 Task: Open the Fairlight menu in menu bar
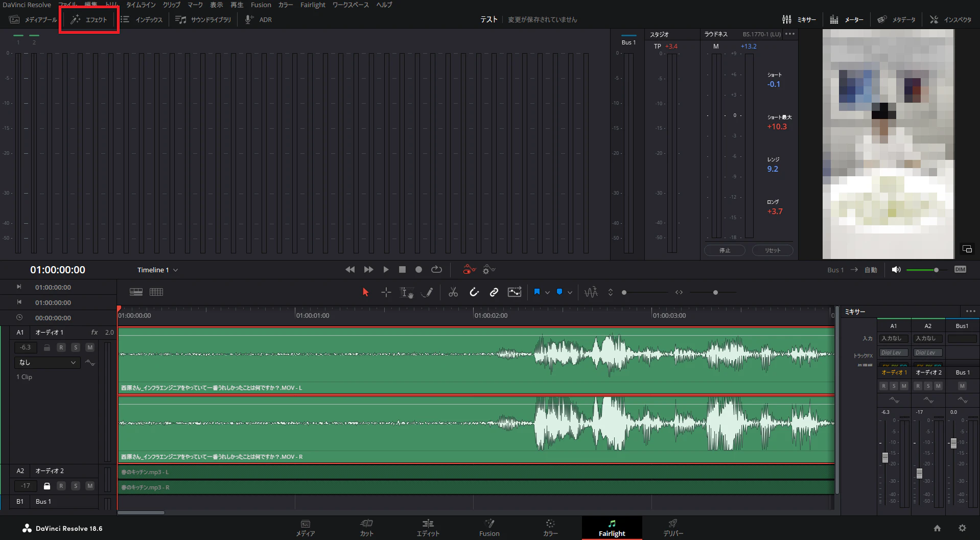(x=312, y=5)
